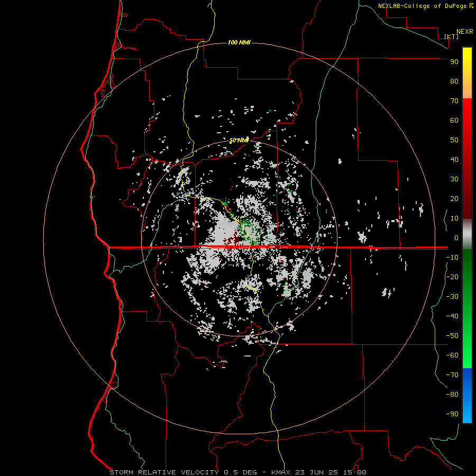Click the positive "30" scale value
The width and height of the screenshot is (476, 476).
click(x=454, y=179)
